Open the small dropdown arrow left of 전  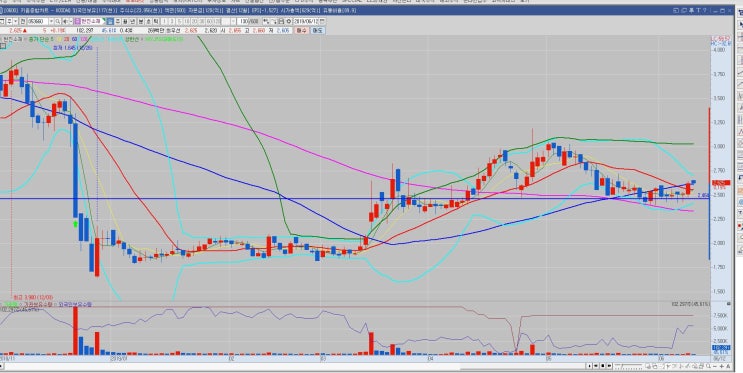[x=15, y=21]
